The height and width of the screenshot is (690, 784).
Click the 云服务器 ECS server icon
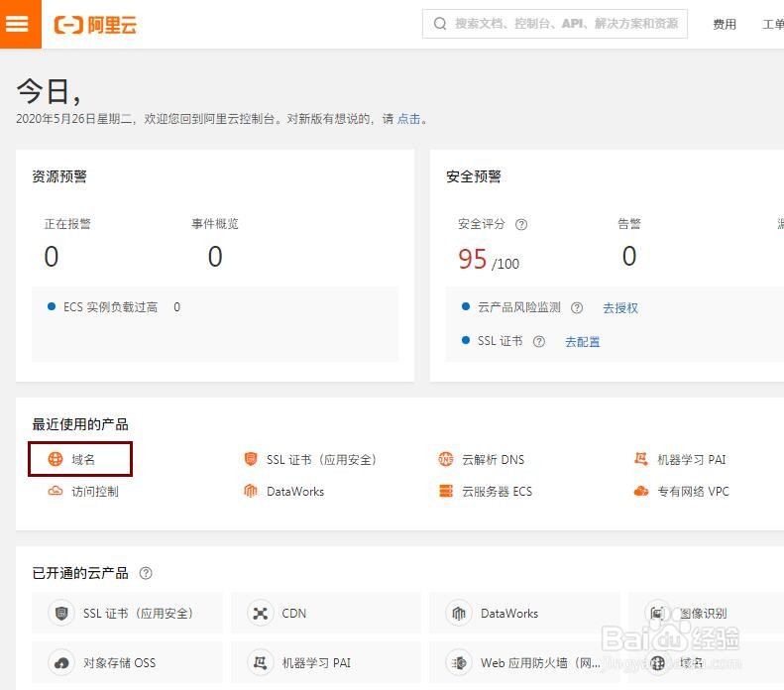[x=445, y=492]
